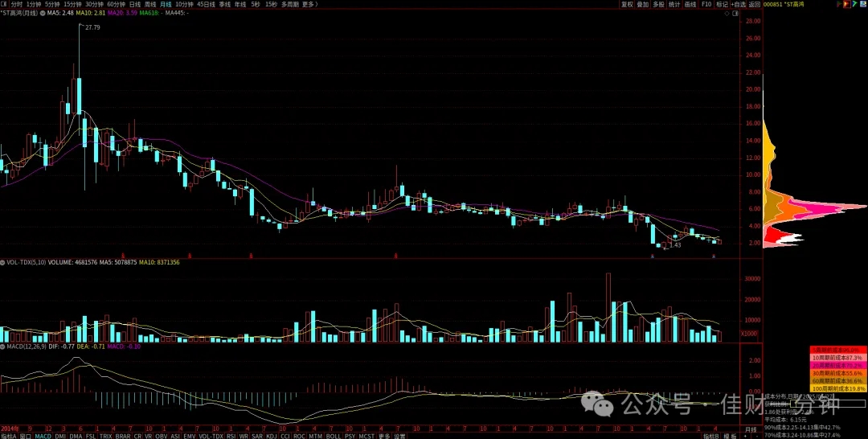Switch to 分时 intraday view
This screenshot has height=439, width=868.
17,5
